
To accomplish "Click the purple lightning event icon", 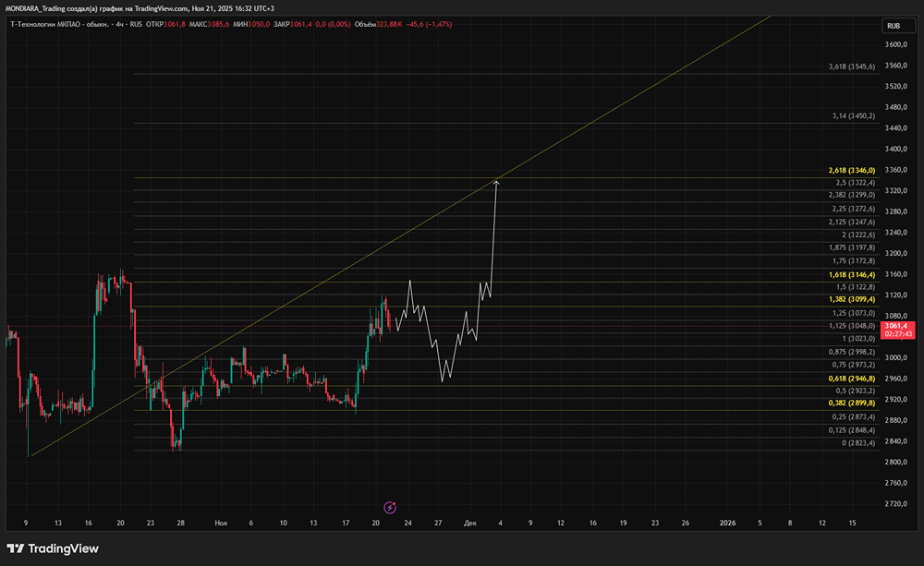I will point(390,507).
